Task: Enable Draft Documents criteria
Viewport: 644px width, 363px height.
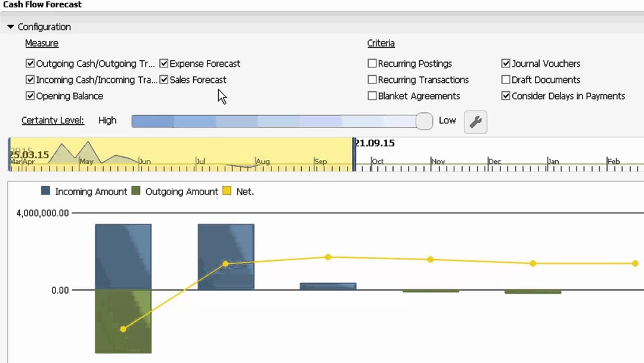Action: tap(506, 79)
